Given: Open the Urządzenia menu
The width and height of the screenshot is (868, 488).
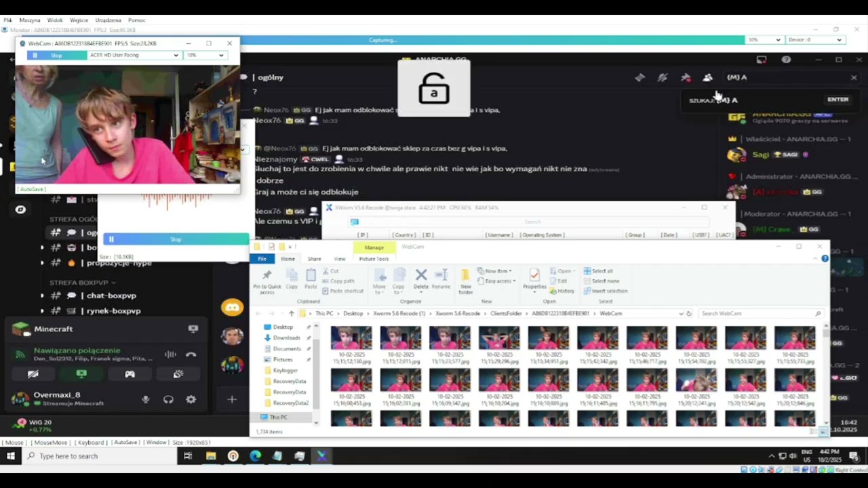Looking at the screenshot, I should pyautogui.click(x=108, y=20).
